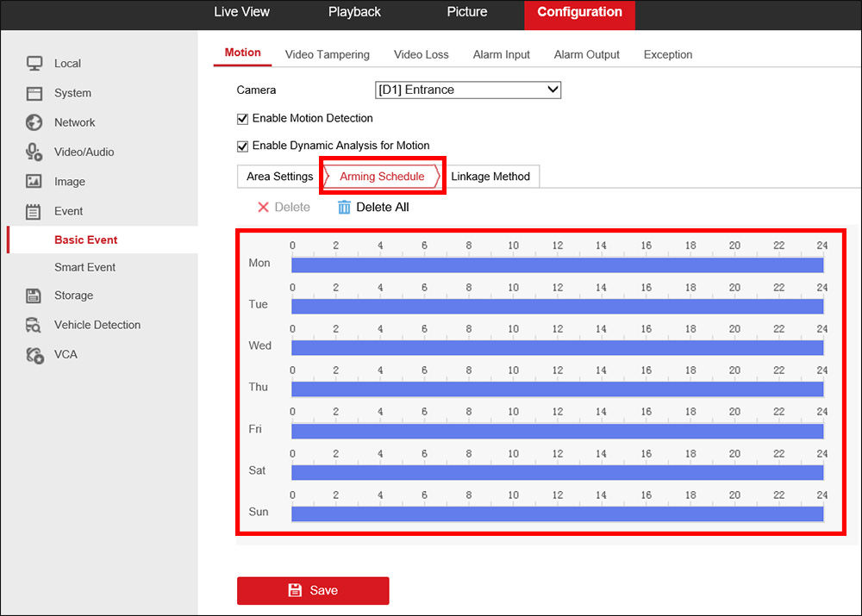This screenshot has height=616, width=862.
Task: Click Delete All label
Action: 383,207
